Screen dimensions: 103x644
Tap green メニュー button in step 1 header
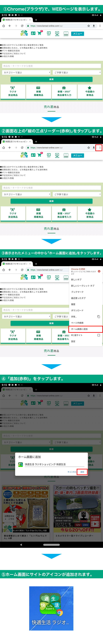coord(78,33)
